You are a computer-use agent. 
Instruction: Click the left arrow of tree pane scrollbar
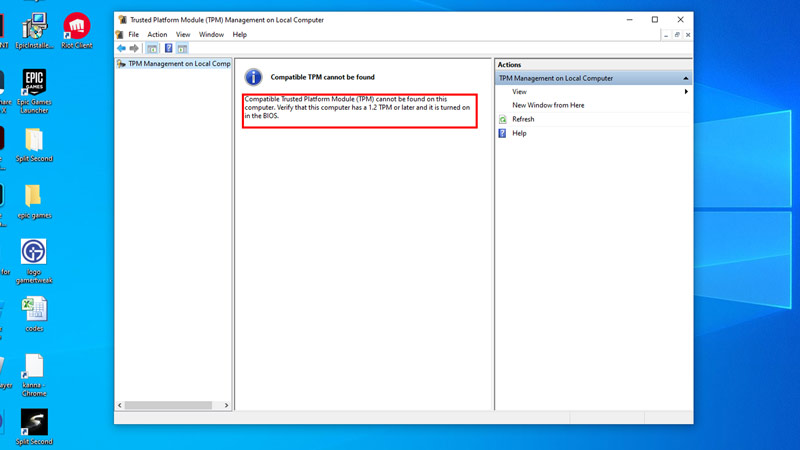[x=120, y=405]
